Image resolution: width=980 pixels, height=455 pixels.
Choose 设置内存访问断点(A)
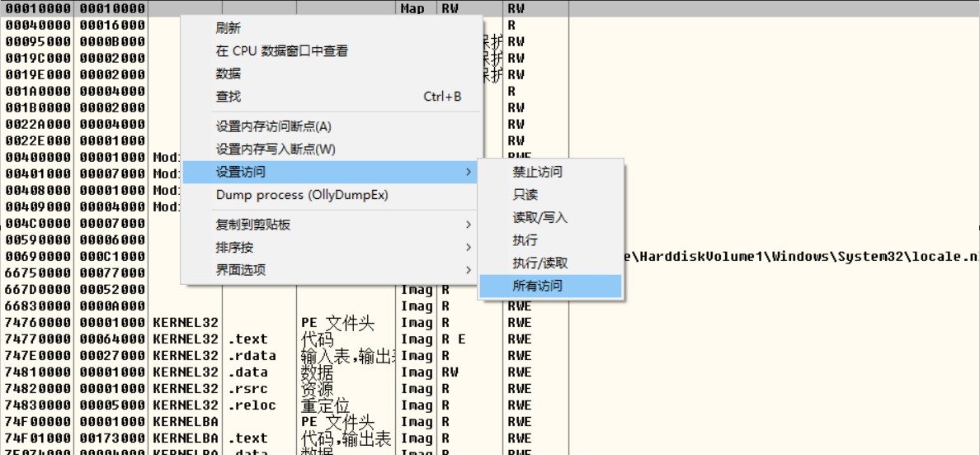point(332,126)
